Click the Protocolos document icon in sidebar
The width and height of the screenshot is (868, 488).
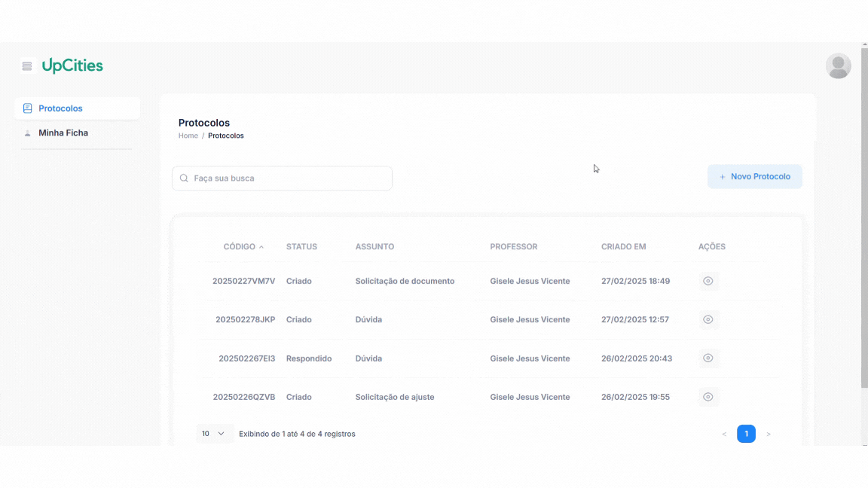(x=27, y=108)
